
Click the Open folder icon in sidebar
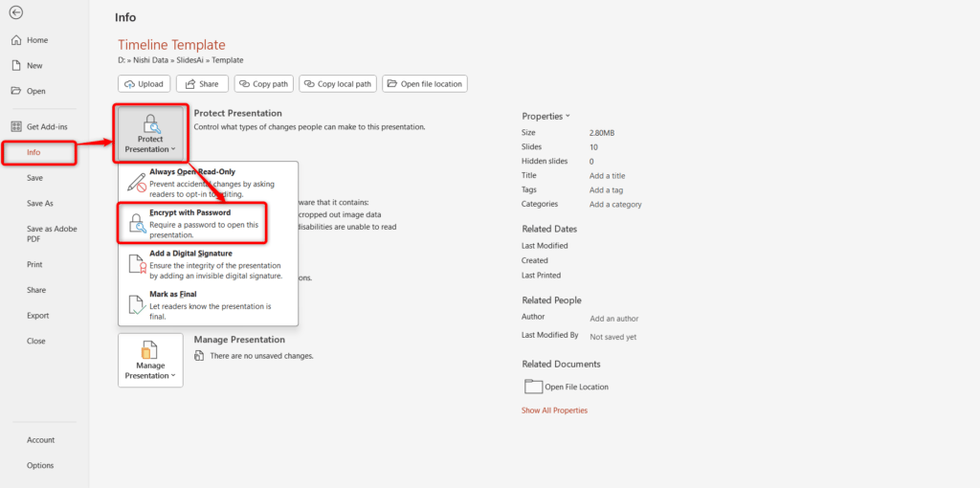click(17, 91)
